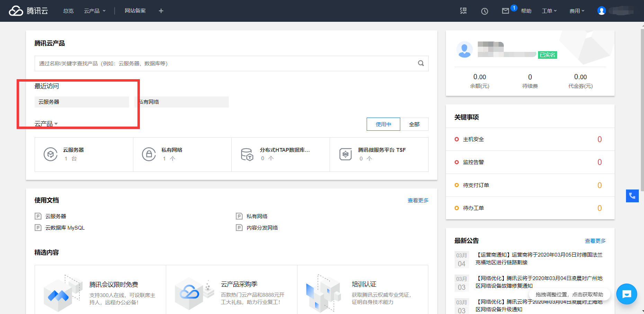The height and width of the screenshot is (314, 644).
Task: Click the plus icon to add navigation shortcut
Action: [x=161, y=11]
